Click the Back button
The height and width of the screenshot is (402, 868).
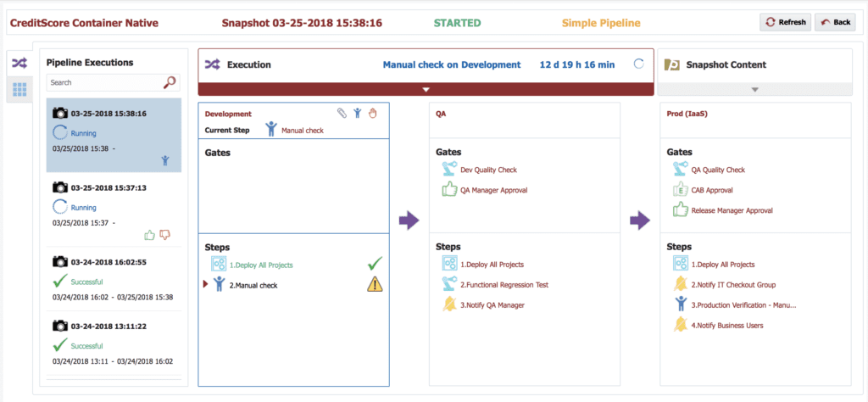[x=835, y=22]
